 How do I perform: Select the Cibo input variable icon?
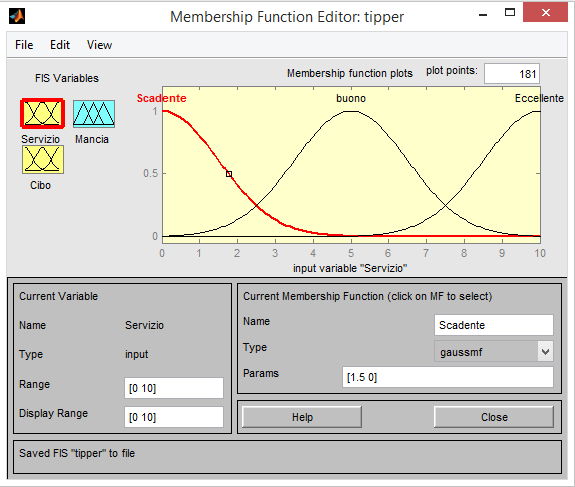coord(43,160)
